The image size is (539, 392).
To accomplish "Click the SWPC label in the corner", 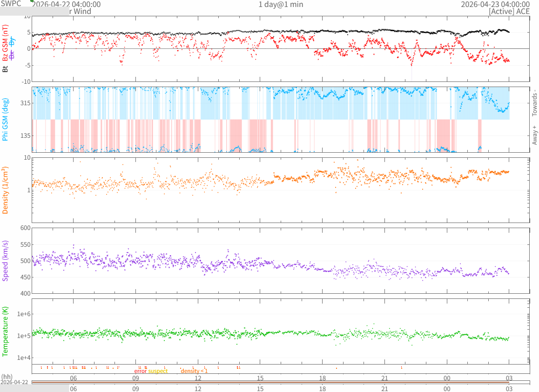I will 11,4.
